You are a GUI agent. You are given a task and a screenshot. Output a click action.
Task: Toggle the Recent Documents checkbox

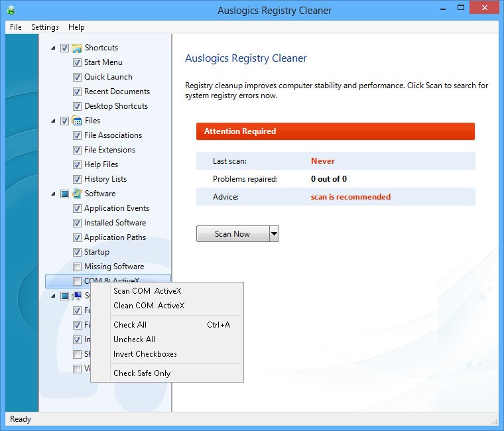point(77,92)
